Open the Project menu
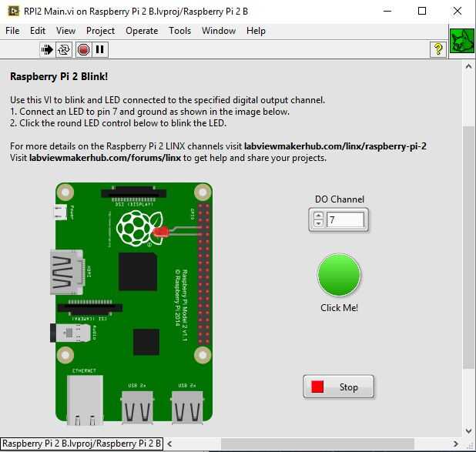The height and width of the screenshot is (452, 476). point(100,31)
